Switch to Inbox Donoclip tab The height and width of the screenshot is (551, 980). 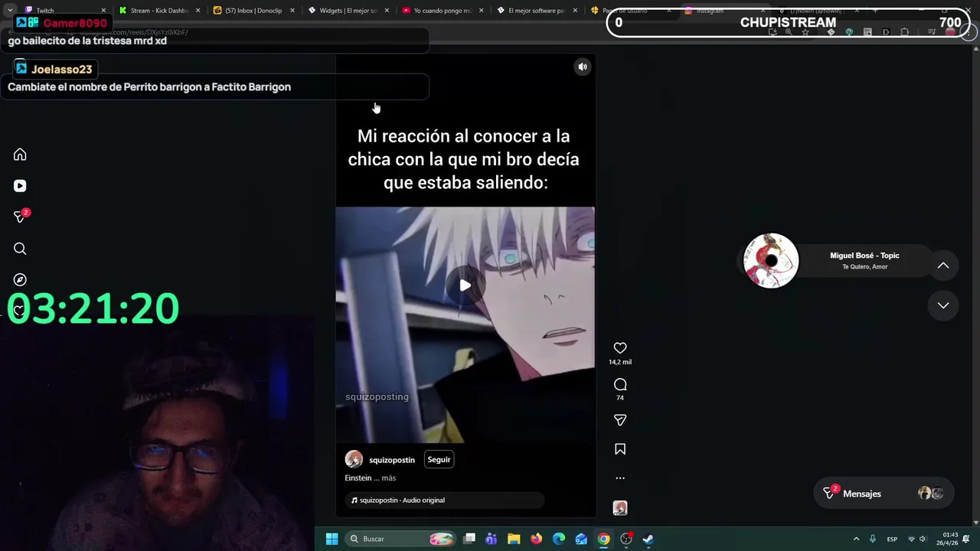coord(253,11)
